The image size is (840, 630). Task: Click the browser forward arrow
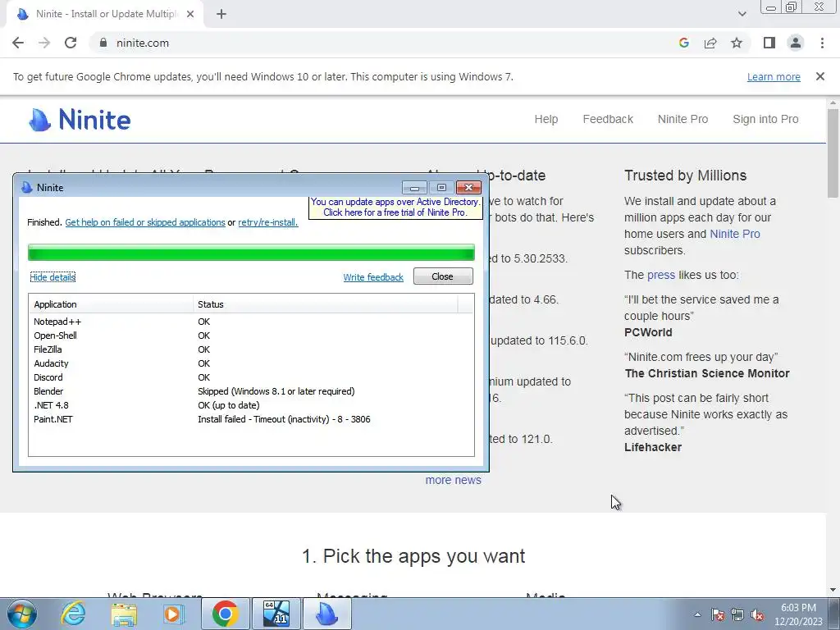[44, 43]
